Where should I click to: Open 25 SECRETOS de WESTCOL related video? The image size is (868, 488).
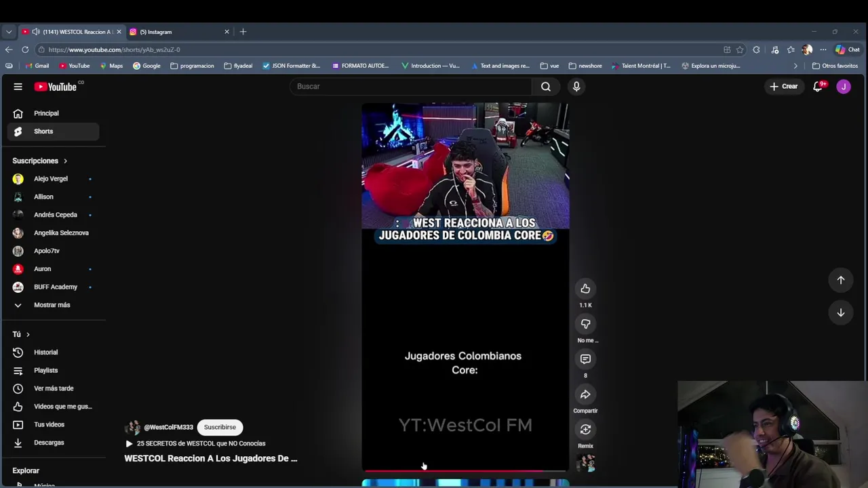pos(195,444)
